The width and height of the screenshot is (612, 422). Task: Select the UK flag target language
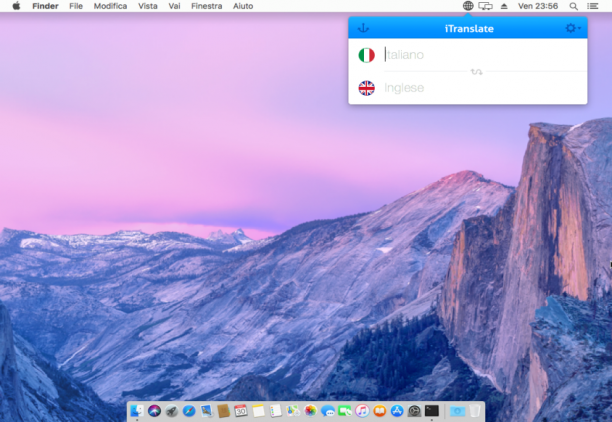click(x=366, y=88)
